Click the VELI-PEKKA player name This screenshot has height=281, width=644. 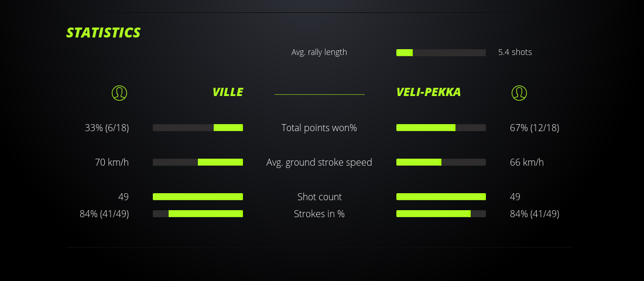pyautogui.click(x=429, y=92)
